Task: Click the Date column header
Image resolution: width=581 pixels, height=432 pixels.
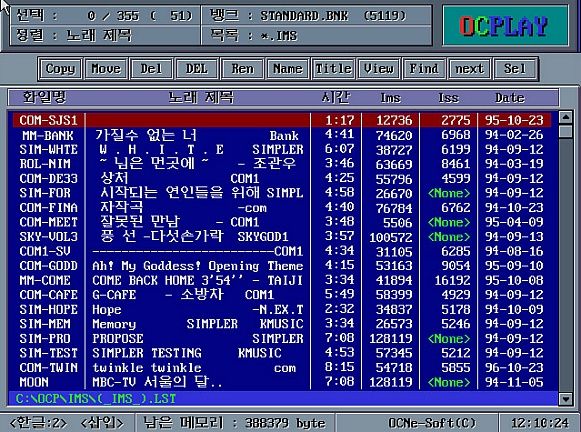Action: tap(510, 98)
